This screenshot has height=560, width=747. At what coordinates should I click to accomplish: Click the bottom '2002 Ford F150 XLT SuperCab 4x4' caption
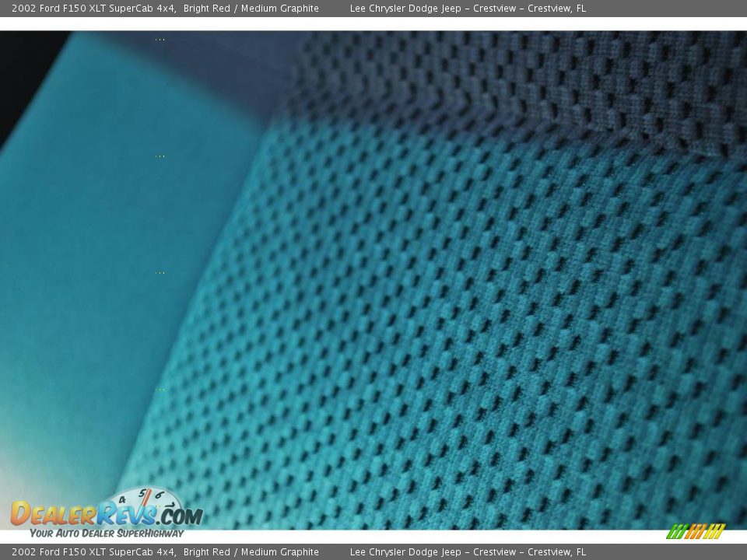click(x=94, y=552)
